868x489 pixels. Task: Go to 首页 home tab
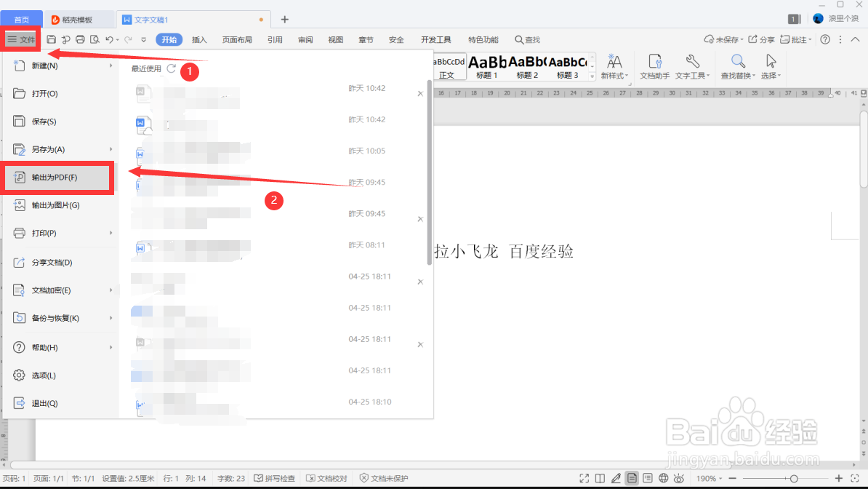pyautogui.click(x=22, y=20)
